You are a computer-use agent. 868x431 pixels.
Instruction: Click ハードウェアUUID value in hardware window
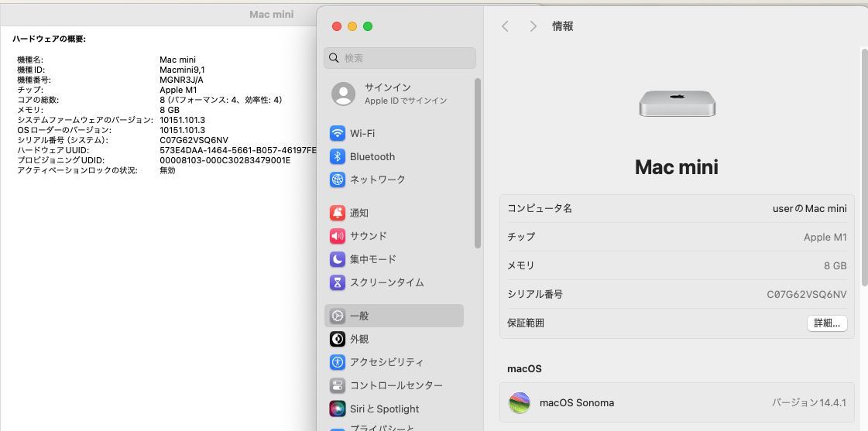(x=238, y=150)
